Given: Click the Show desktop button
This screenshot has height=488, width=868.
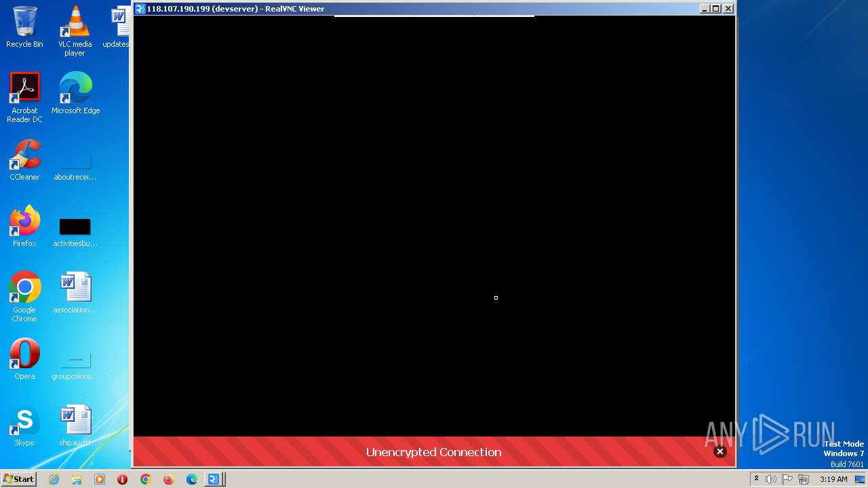Looking at the screenshot, I should click(x=861, y=479).
